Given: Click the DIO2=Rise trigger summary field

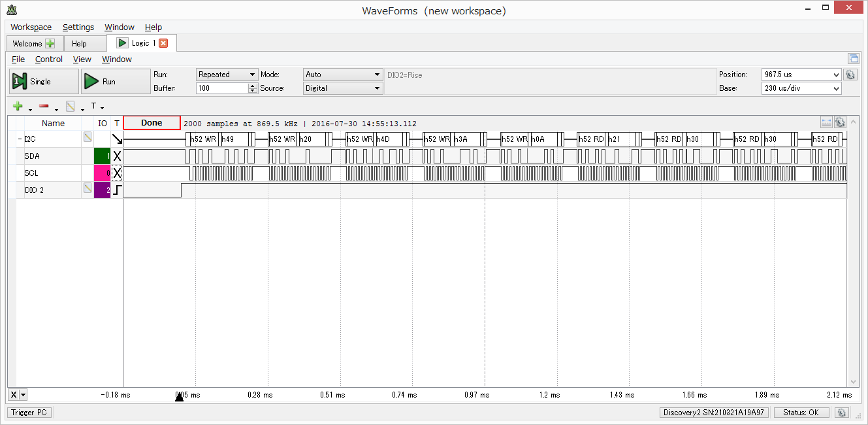Looking at the screenshot, I should click(549, 82).
